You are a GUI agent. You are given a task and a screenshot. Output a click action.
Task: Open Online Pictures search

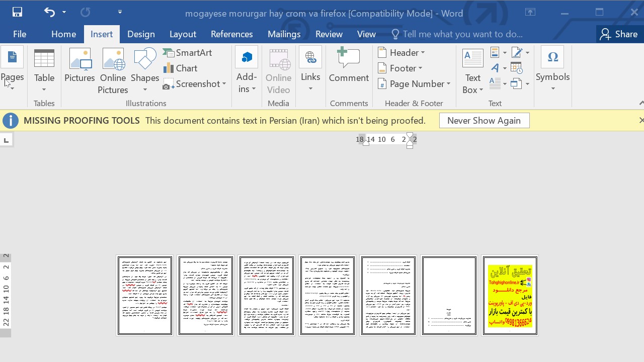[x=113, y=71]
